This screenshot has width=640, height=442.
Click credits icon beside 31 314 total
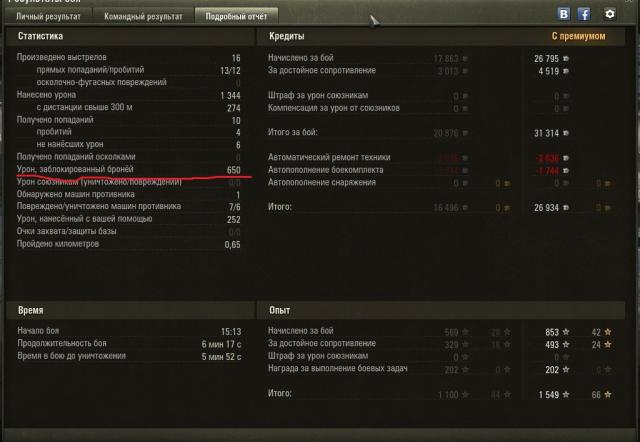pyautogui.click(x=566, y=133)
